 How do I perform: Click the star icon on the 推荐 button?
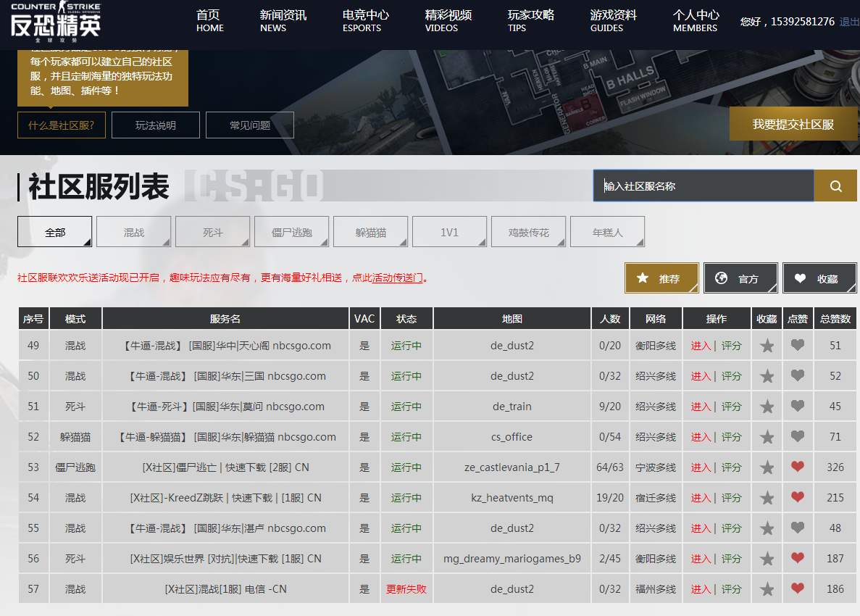point(643,278)
